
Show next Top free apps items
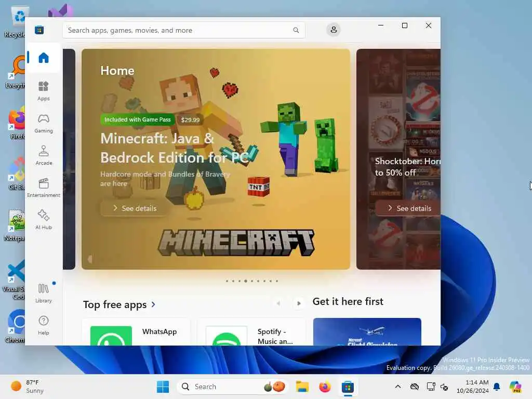pyautogui.click(x=299, y=303)
